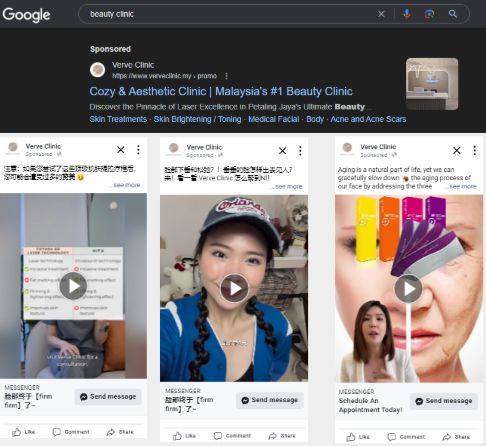This screenshot has height=446, width=486.
Task: Click 'Verve Clinic' name in sponsored Google result
Action: 133,65
